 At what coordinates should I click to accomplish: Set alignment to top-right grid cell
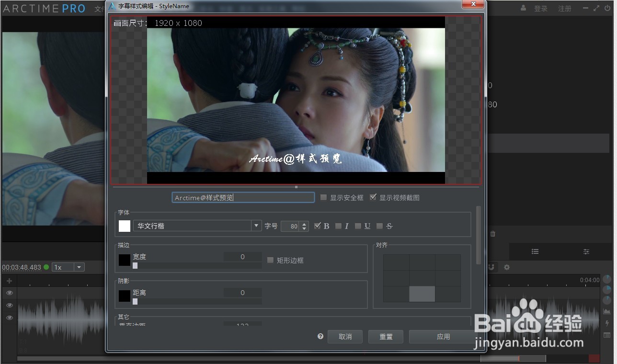(448, 262)
